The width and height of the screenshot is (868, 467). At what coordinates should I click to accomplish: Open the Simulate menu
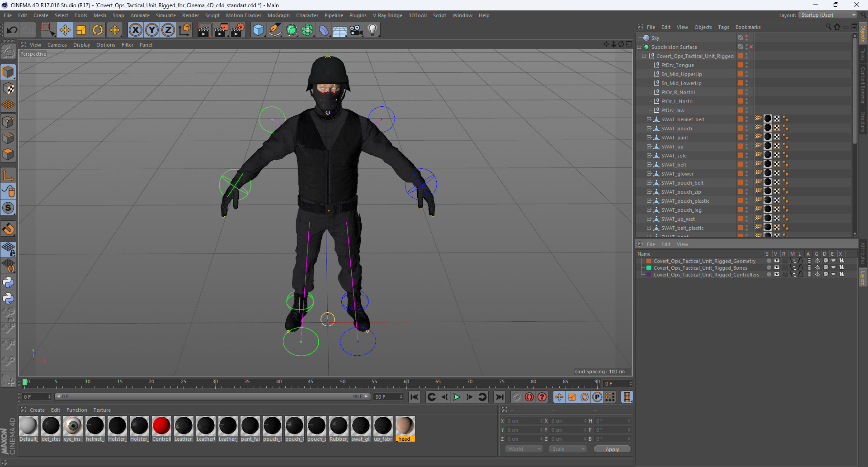[166, 15]
